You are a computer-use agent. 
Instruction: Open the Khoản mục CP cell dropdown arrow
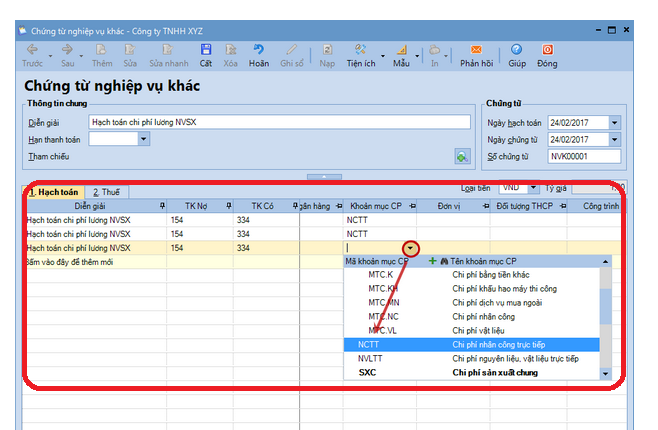[410, 248]
